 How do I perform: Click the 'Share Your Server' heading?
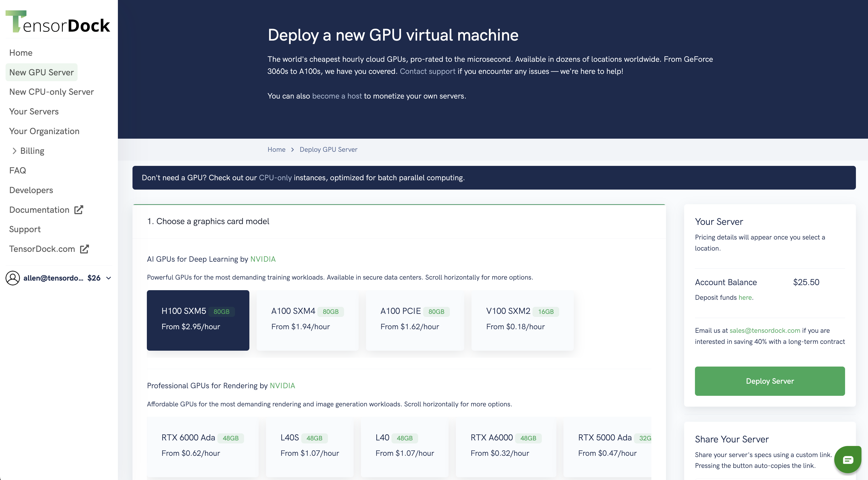tap(731, 439)
